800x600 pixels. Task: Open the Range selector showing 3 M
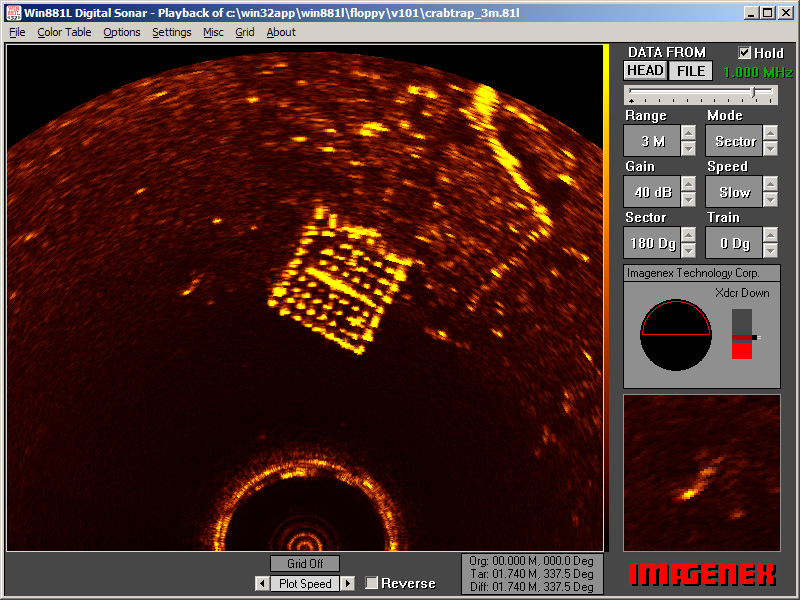[x=652, y=141]
